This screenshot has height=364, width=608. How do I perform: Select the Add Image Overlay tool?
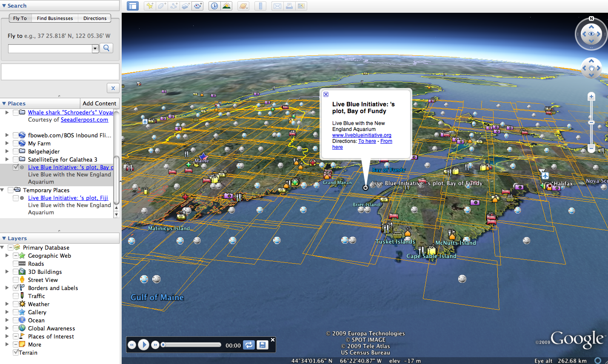click(186, 6)
